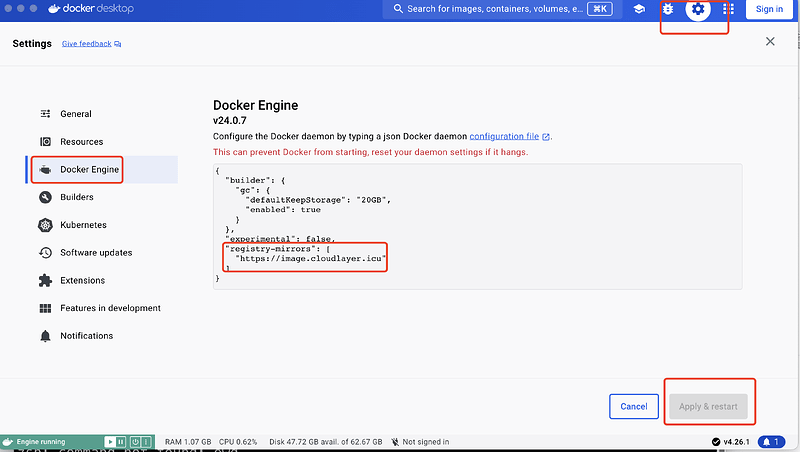Click the Apply & restart button
Viewport: 800px width, 452px height.
tap(708, 407)
